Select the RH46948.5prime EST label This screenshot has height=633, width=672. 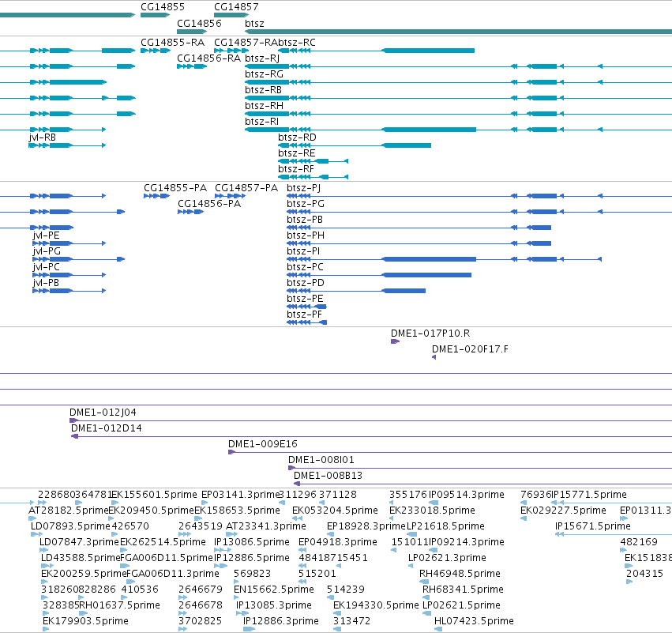click(460, 574)
